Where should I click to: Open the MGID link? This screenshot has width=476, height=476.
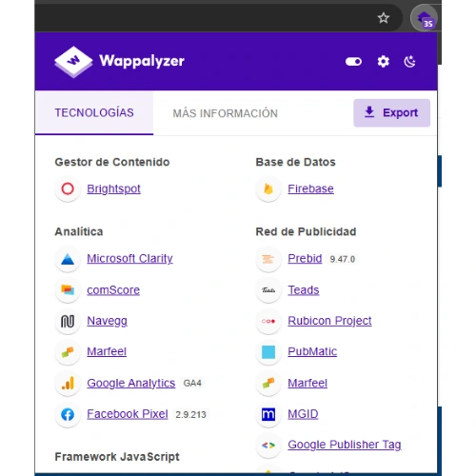coord(303,414)
